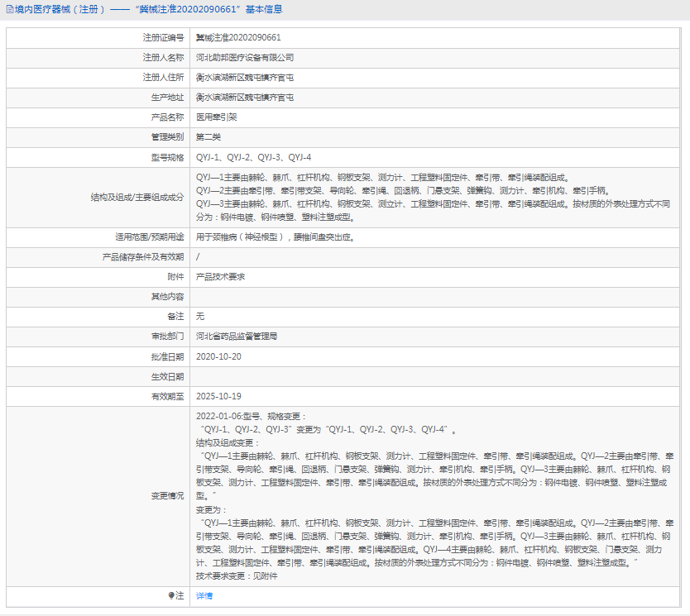690x616 pixels.
Task: Select approval date 2020-10-20
Action: click(218, 356)
